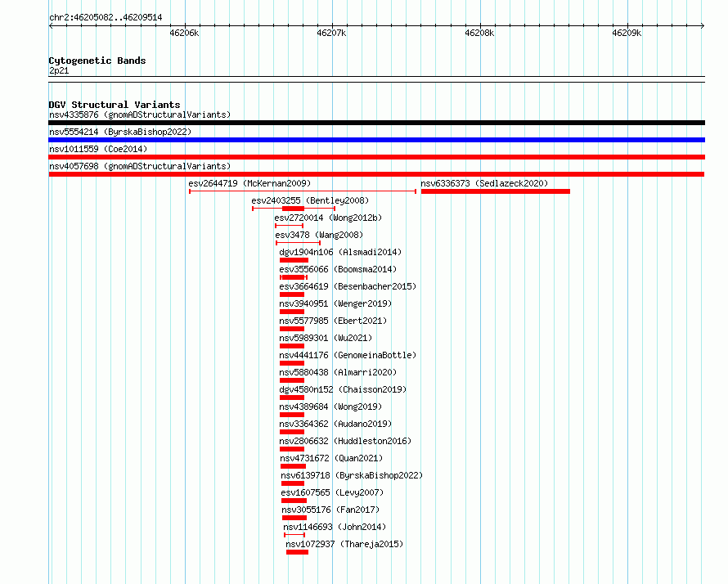Viewport: 728px width, 584px height.
Task: Click the nsv4335876 gnomADStructuralVariants label
Action: pos(140,115)
